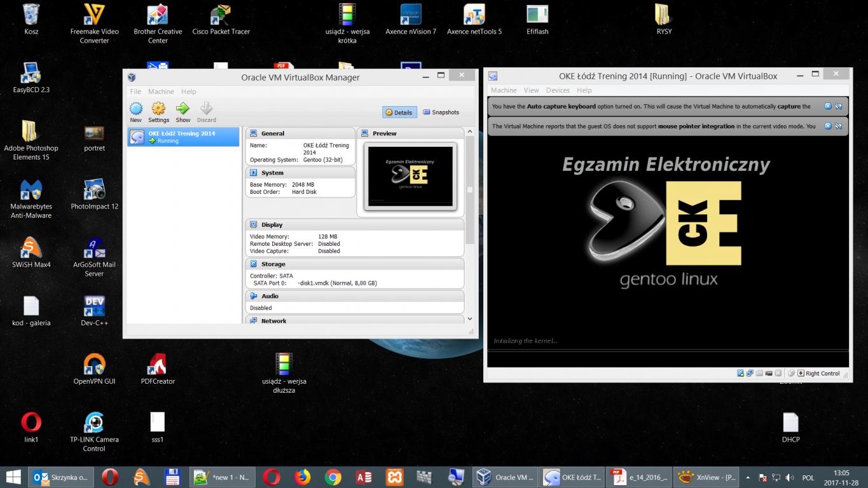Select Malwarebytes Anti-Malware desktop icon
Viewport: 868px width, 488px height.
coord(31,199)
